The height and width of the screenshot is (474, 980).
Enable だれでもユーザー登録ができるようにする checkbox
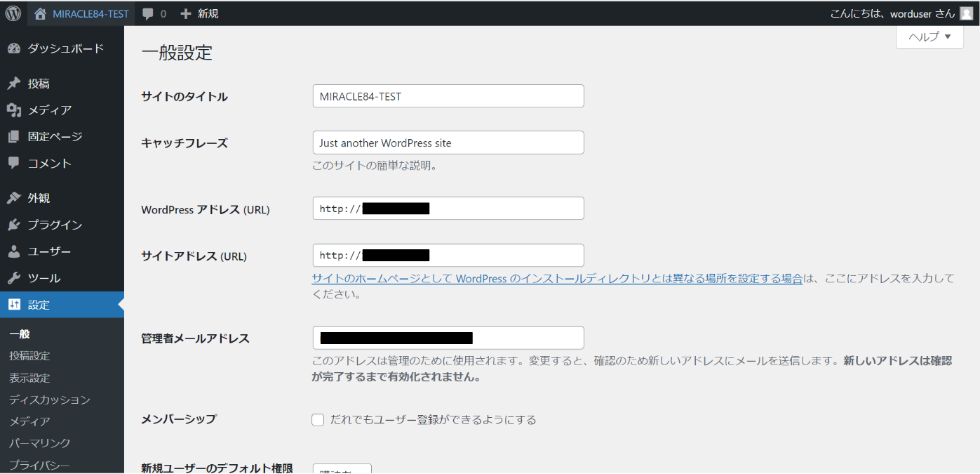click(x=318, y=420)
